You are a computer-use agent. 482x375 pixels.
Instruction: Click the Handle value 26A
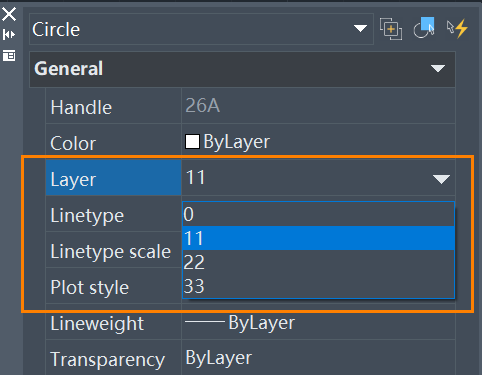point(202,106)
